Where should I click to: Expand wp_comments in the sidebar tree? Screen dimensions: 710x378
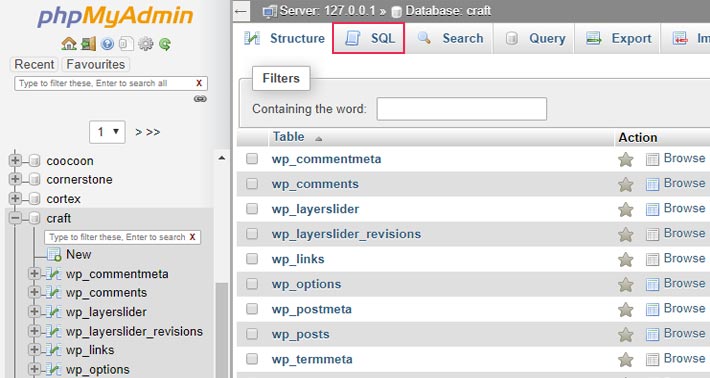pos(34,292)
